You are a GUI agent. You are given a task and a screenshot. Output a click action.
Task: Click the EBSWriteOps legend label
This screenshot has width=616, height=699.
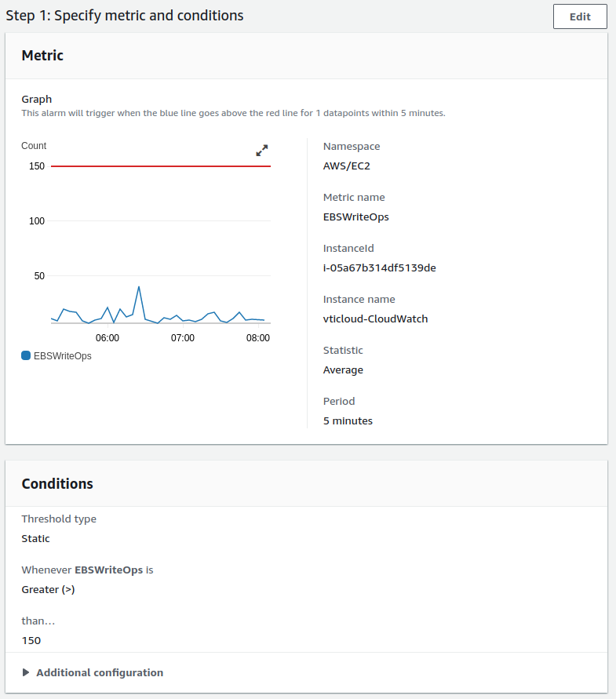[63, 355]
